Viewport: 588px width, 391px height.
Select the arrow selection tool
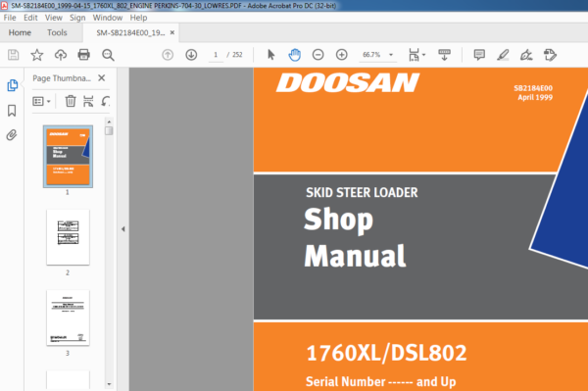click(x=271, y=55)
